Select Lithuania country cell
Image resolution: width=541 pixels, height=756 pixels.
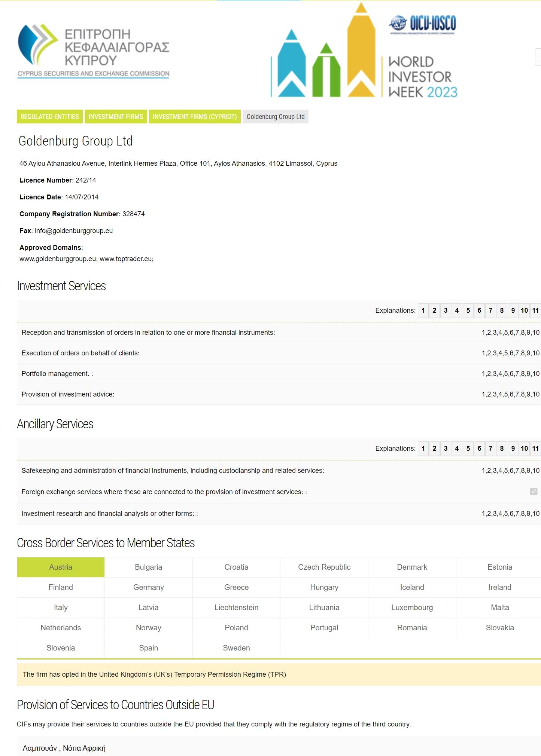point(324,607)
